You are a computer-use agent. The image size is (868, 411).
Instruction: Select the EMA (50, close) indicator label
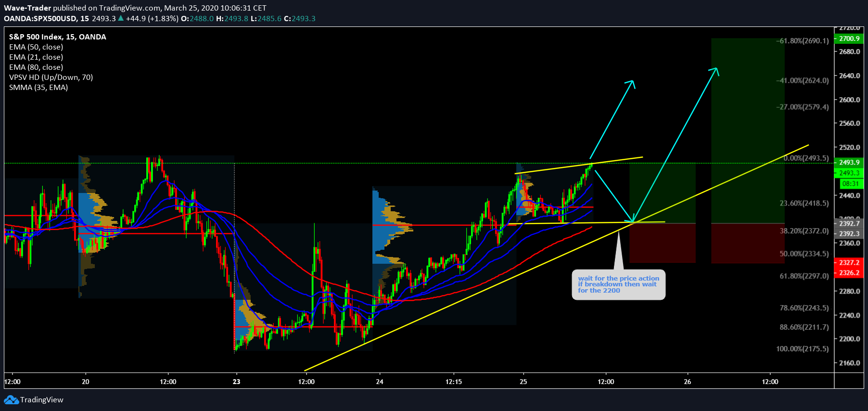click(x=36, y=47)
